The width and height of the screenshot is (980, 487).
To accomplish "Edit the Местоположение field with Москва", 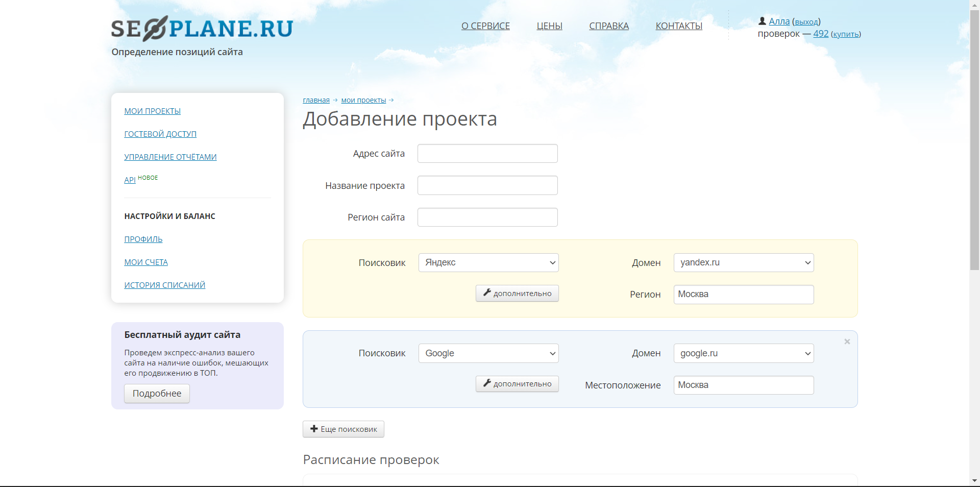I will pyautogui.click(x=744, y=385).
